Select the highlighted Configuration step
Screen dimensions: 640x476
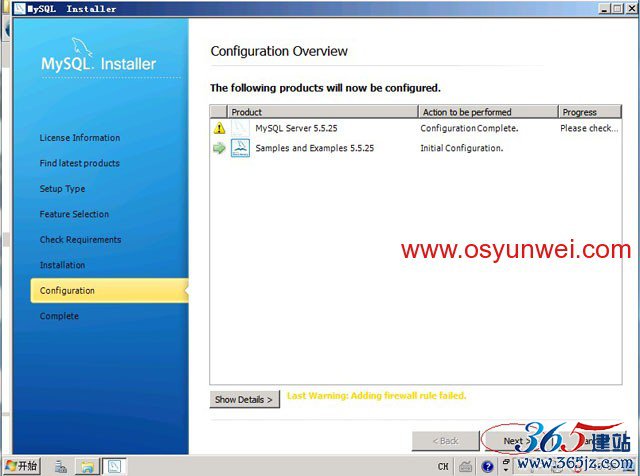point(109,290)
